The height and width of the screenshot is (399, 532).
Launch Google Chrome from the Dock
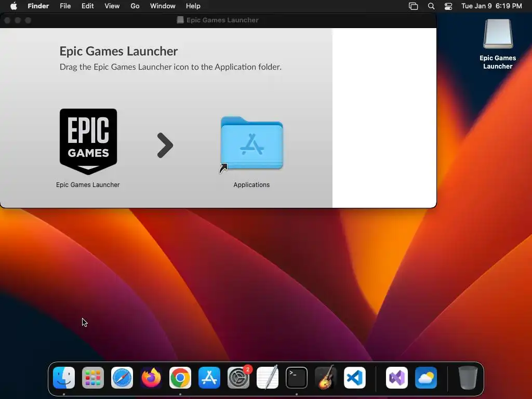tap(180, 378)
